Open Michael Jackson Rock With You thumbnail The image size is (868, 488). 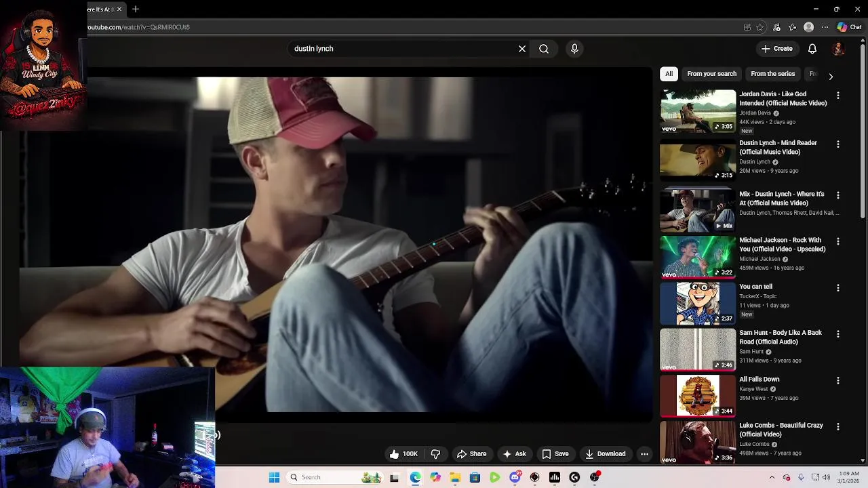click(x=698, y=257)
